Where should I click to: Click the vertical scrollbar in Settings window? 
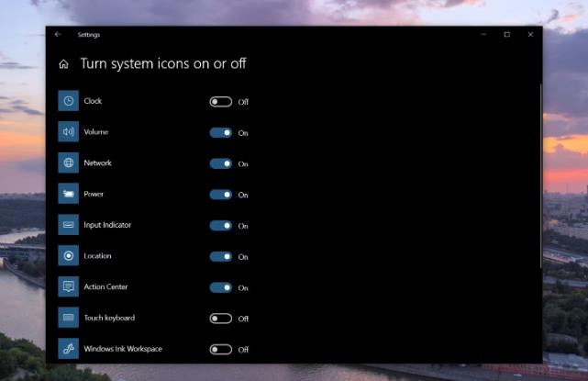pyautogui.click(x=540, y=175)
